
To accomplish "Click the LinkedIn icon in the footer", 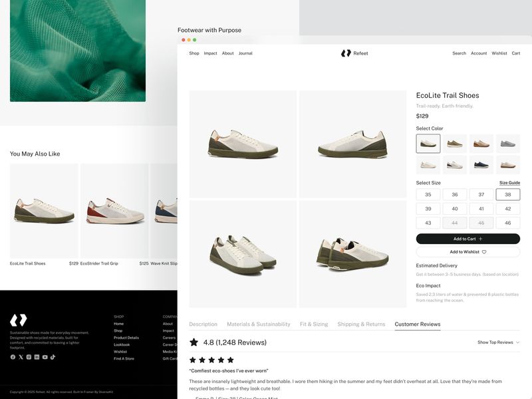I will 37,356.
